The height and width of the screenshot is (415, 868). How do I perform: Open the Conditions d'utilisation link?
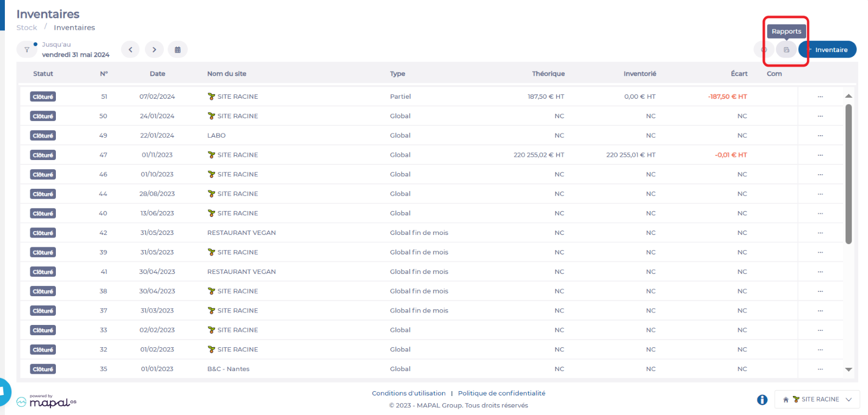tap(409, 393)
